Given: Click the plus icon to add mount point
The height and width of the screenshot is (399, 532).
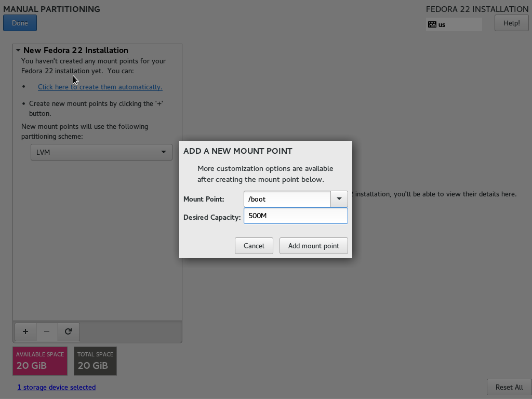Looking at the screenshot, I should pos(25,331).
